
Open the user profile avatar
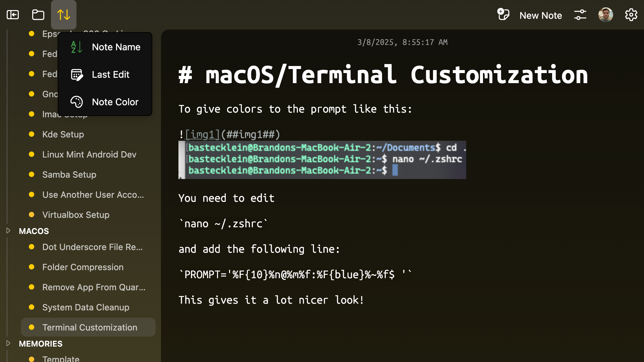pos(605,15)
